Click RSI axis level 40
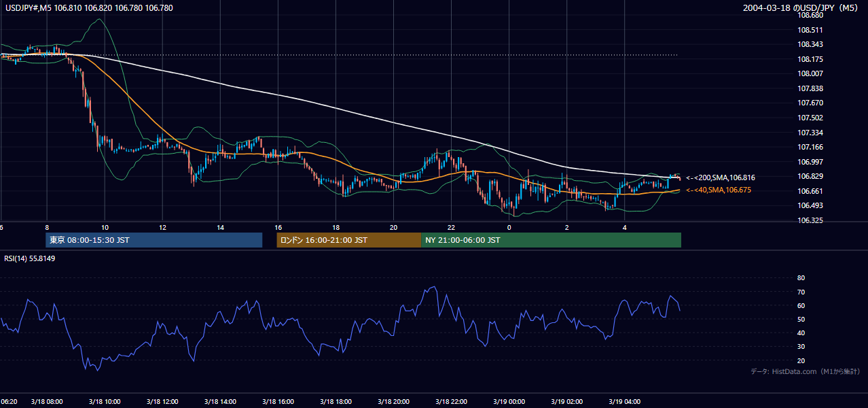 pos(801,333)
